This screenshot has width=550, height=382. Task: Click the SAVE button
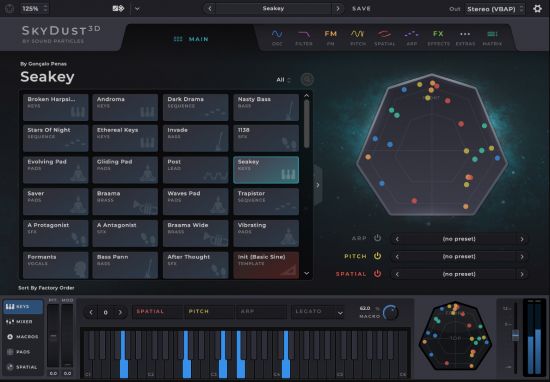coord(361,9)
